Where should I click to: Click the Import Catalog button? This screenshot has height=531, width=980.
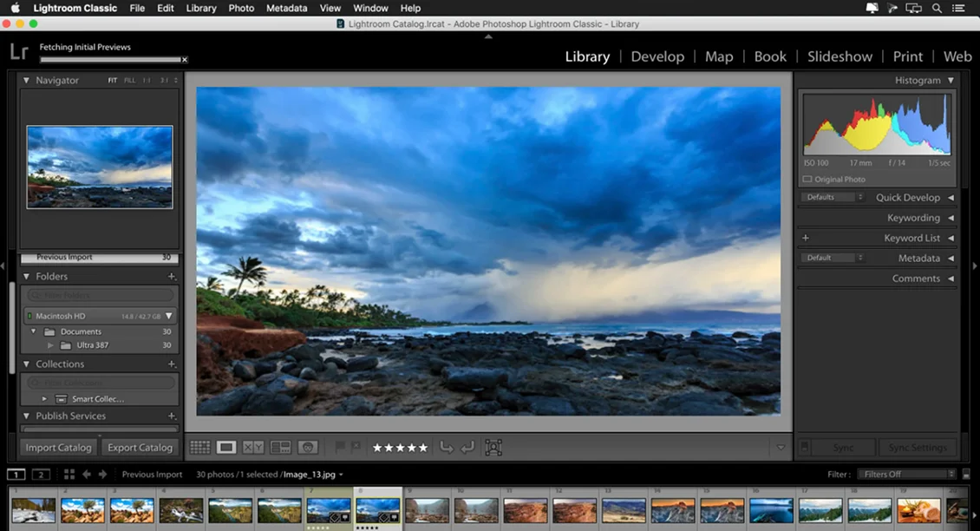(58, 448)
